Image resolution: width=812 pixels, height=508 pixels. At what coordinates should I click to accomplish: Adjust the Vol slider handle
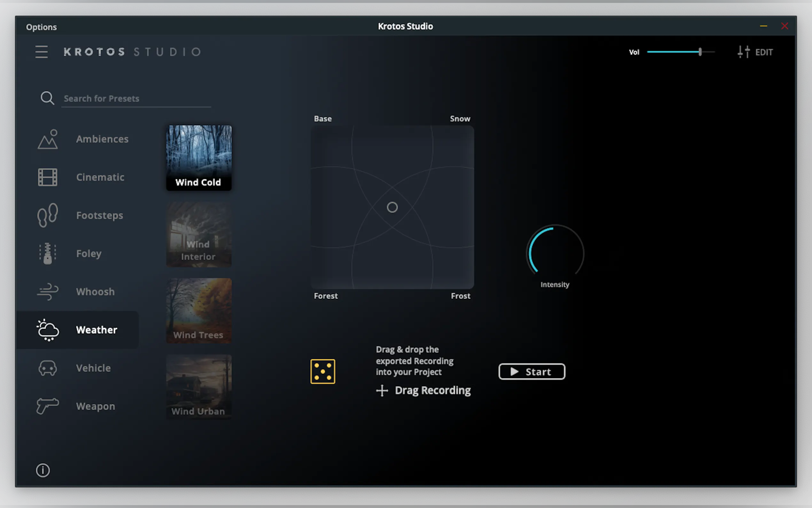coord(700,52)
